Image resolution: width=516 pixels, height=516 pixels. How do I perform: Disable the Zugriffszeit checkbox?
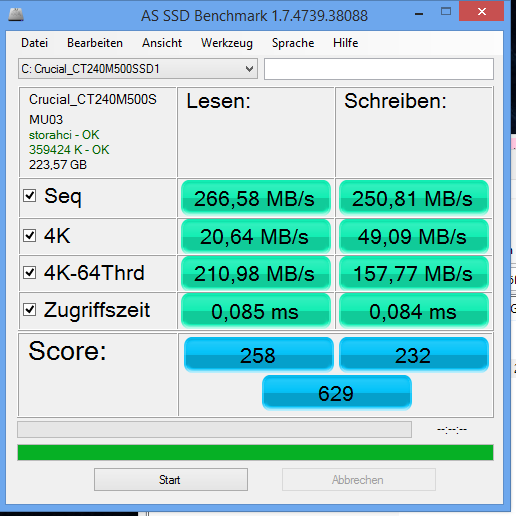(30, 310)
